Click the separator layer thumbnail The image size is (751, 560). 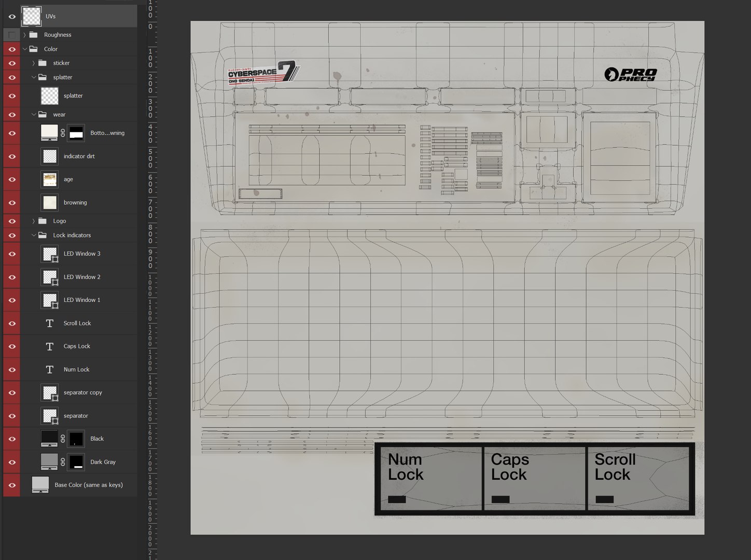click(x=50, y=416)
